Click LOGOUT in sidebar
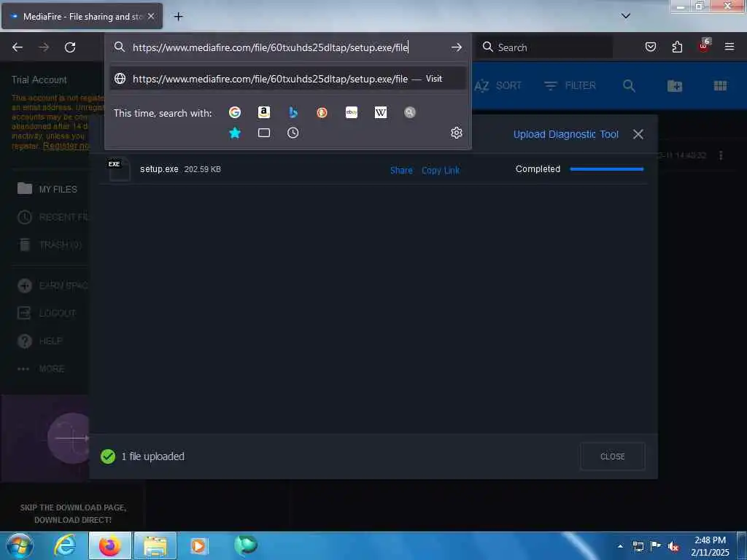747x560 pixels. 47,313
